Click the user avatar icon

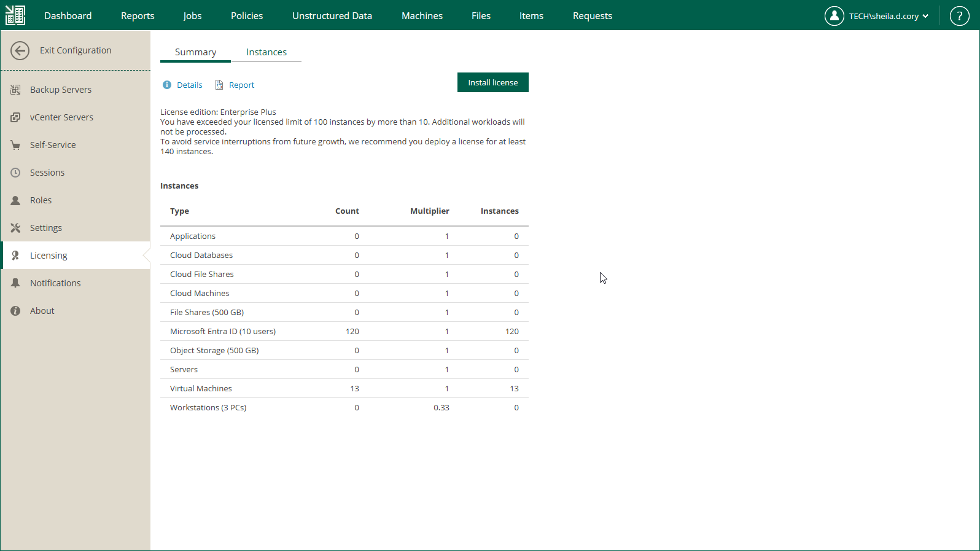click(834, 16)
